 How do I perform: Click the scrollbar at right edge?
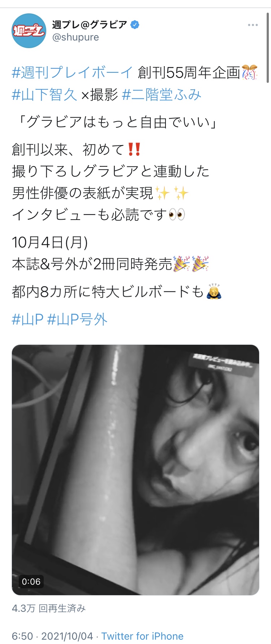point(268,47)
